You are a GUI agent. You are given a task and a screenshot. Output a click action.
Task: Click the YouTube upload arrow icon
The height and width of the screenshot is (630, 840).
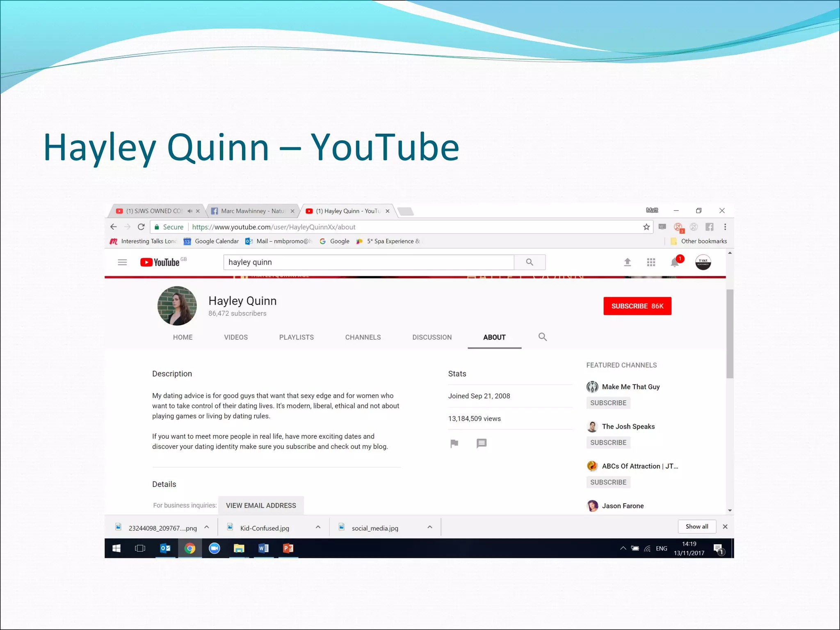627,262
